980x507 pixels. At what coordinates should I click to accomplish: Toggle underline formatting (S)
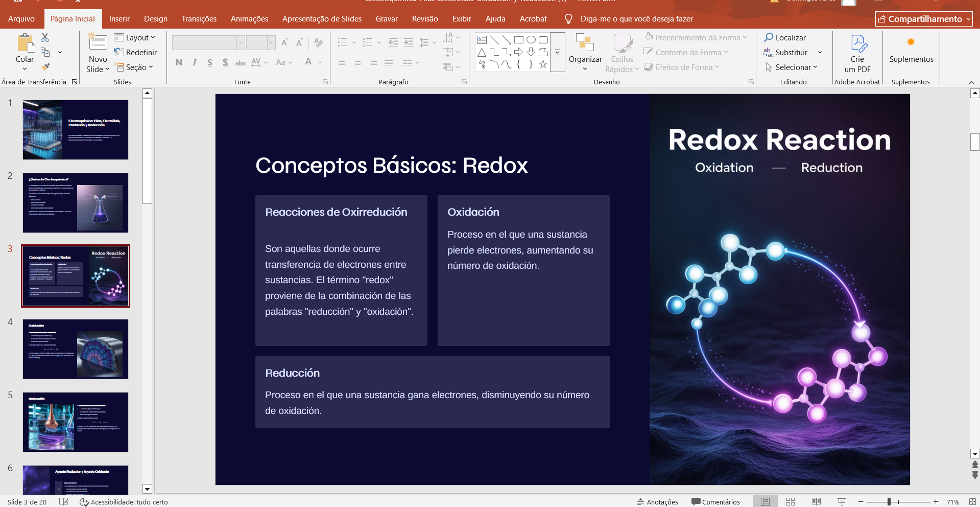[x=210, y=62]
